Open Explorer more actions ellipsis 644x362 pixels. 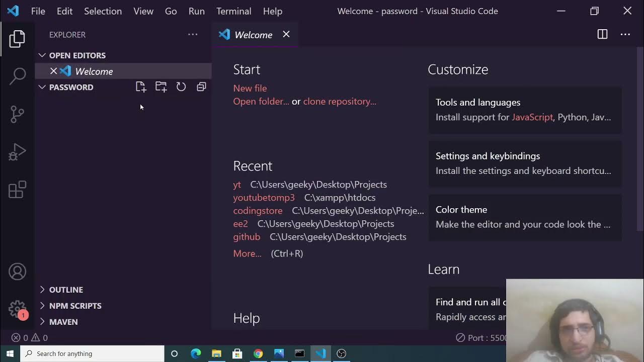pos(193,35)
